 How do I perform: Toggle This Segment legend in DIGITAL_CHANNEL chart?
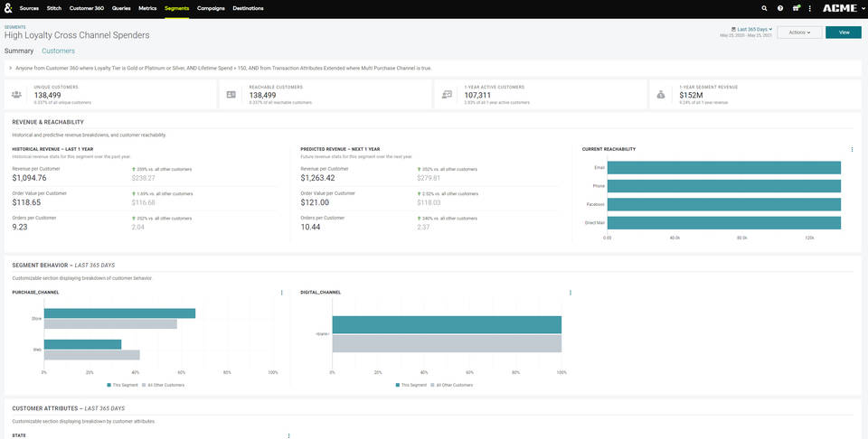tap(411, 385)
